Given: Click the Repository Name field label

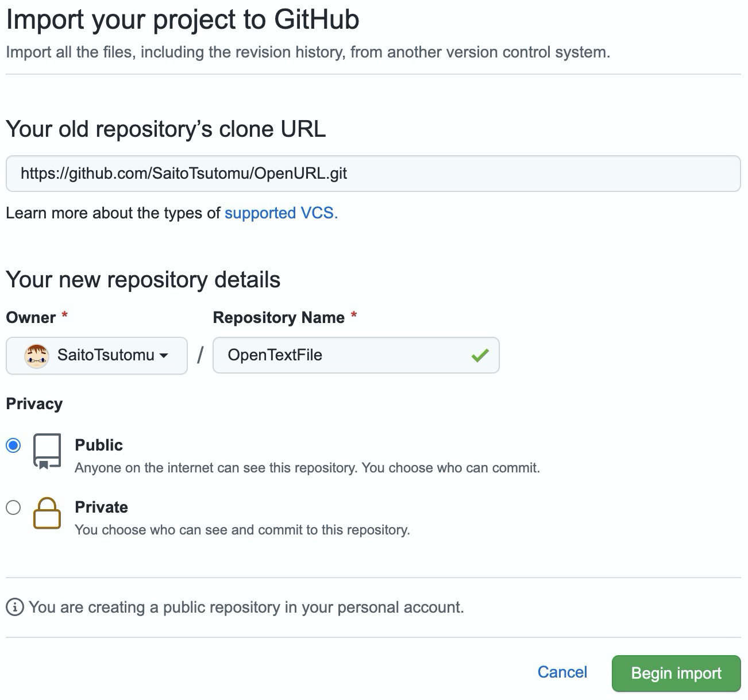Looking at the screenshot, I should (x=279, y=318).
